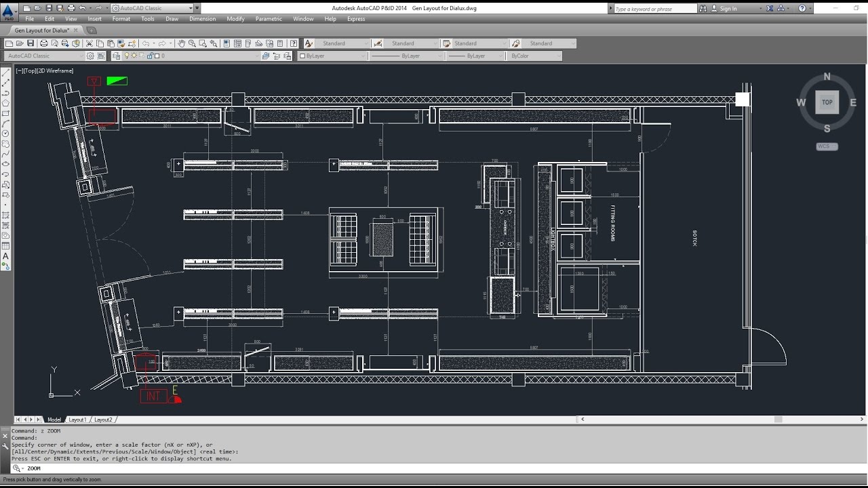This screenshot has width=868, height=488.
Task: Toggle layer 0 freeze sun icon
Action: 134,56
